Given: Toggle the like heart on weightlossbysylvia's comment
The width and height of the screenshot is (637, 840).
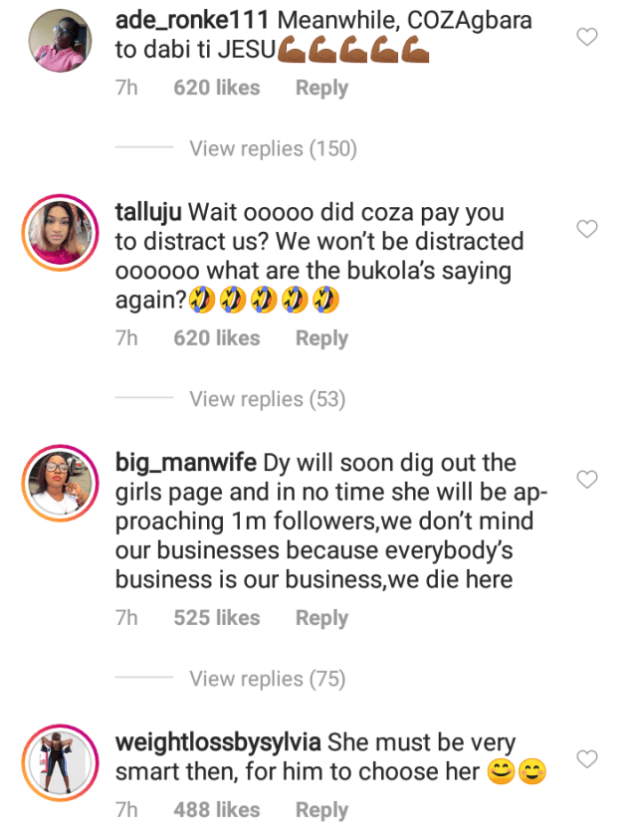Looking at the screenshot, I should (x=586, y=757).
